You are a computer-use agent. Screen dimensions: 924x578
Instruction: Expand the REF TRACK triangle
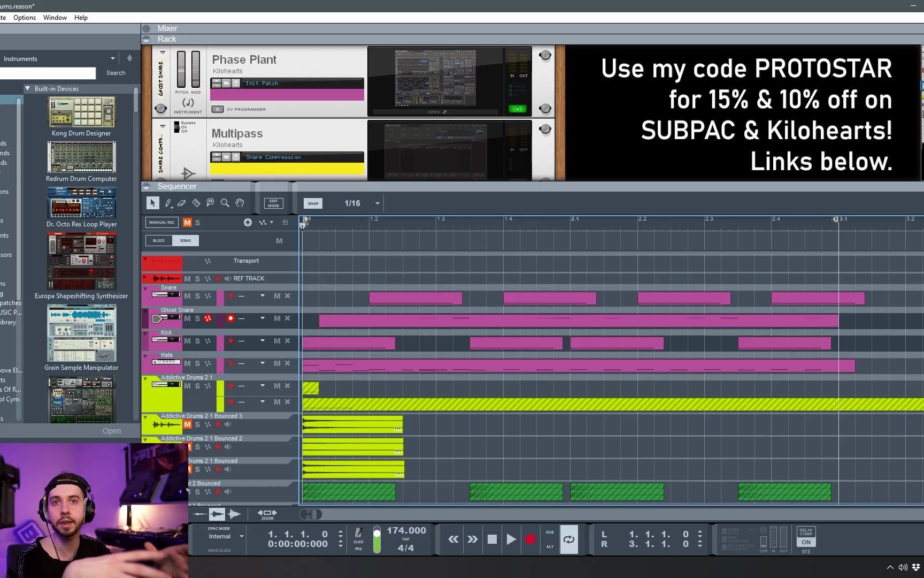[x=145, y=278]
